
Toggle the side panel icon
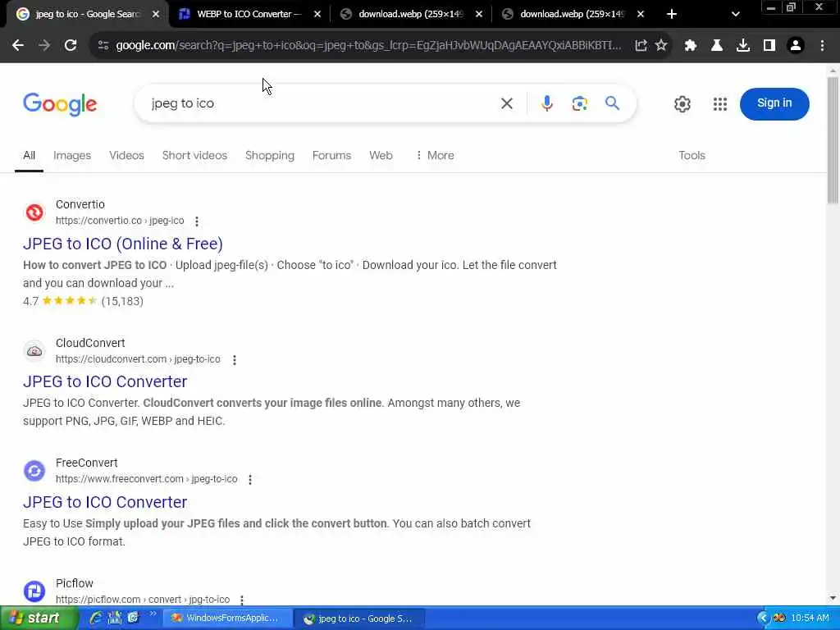coord(769,46)
